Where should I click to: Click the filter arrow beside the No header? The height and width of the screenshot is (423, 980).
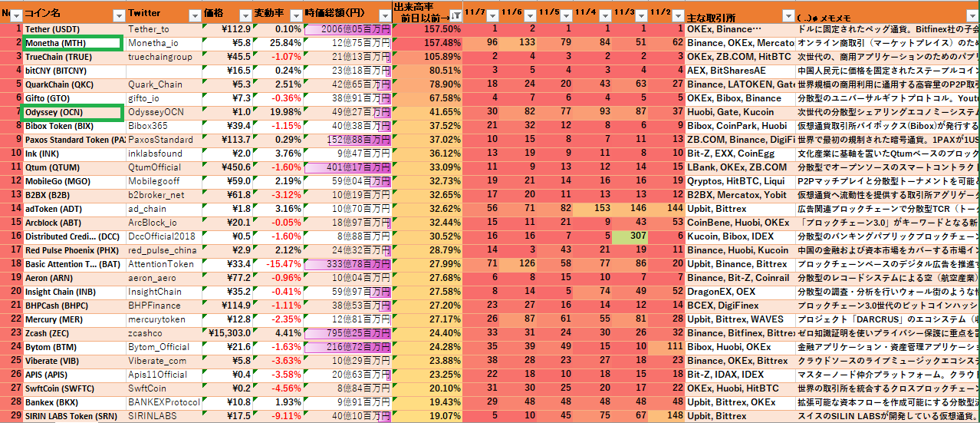tap(17, 15)
